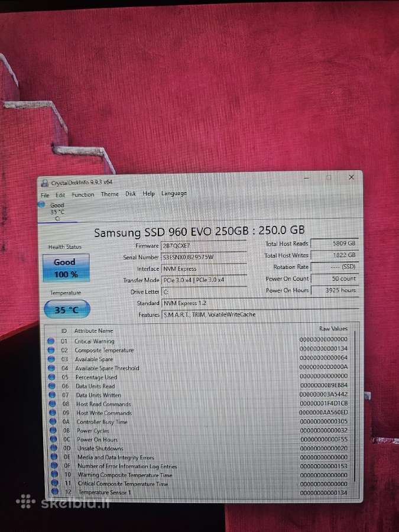399x532 pixels.
Task: Select the Available Spare Threshold attribute name
Action: [107, 368]
